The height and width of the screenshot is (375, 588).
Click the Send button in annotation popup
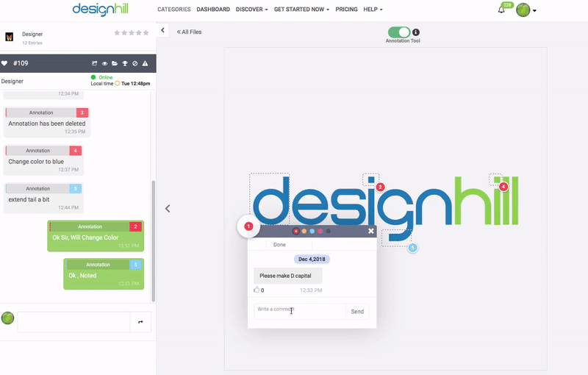click(x=357, y=312)
